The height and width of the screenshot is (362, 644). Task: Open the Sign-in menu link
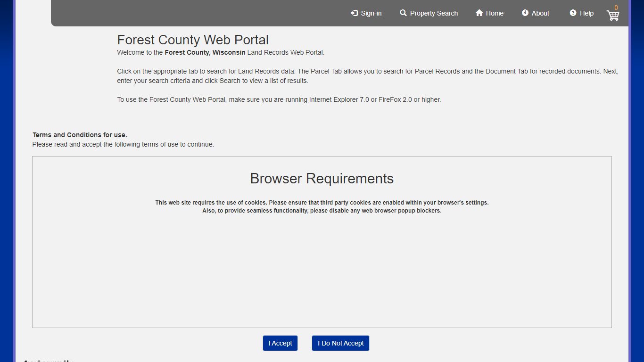click(366, 13)
